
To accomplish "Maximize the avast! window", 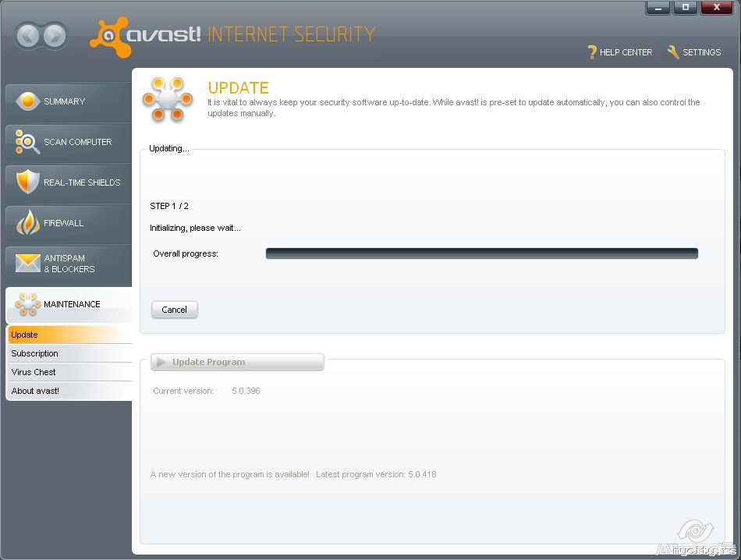I will (685, 8).
